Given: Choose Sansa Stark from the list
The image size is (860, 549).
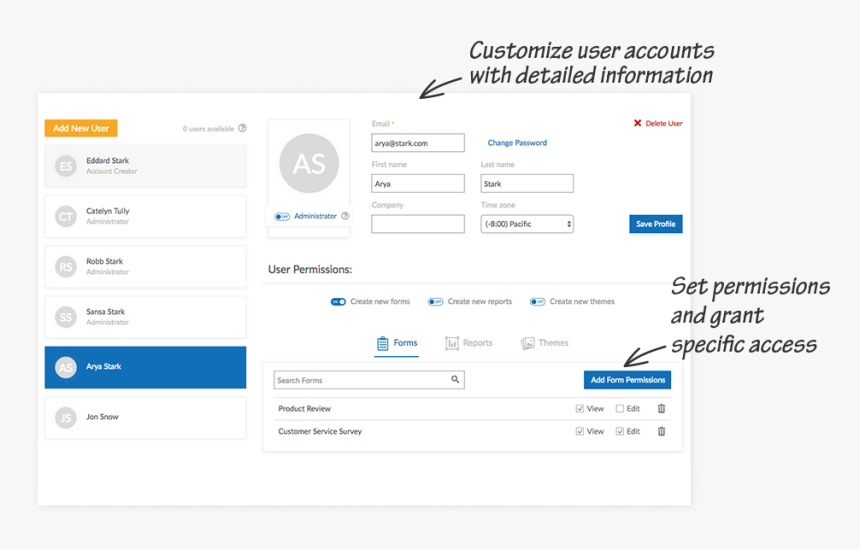Looking at the screenshot, I should point(145,317).
